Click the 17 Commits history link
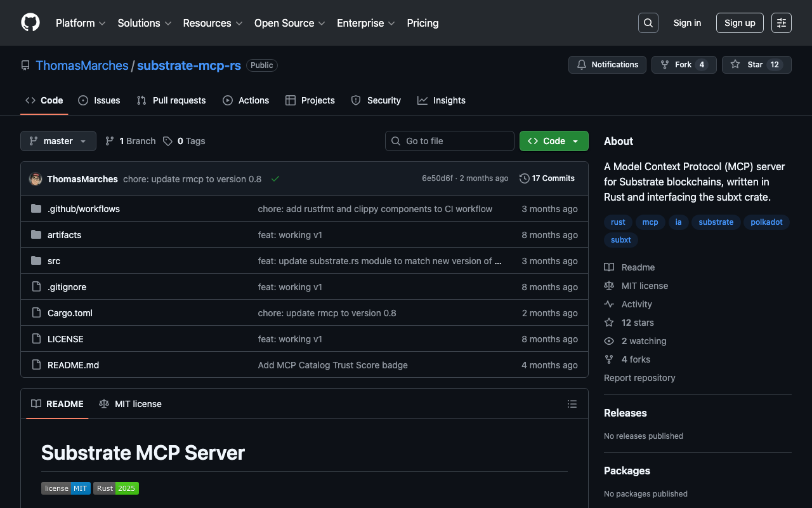The width and height of the screenshot is (812, 508). pyautogui.click(x=547, y=178)
